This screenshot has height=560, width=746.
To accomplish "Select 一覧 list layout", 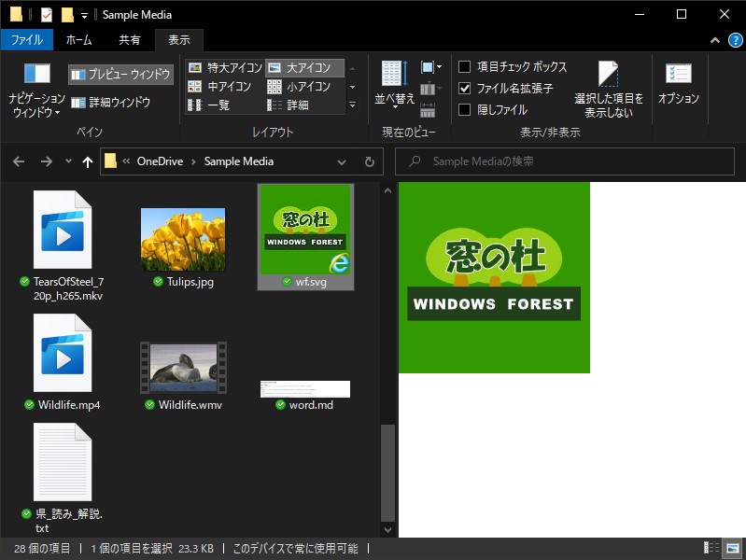I will point(209,105).
